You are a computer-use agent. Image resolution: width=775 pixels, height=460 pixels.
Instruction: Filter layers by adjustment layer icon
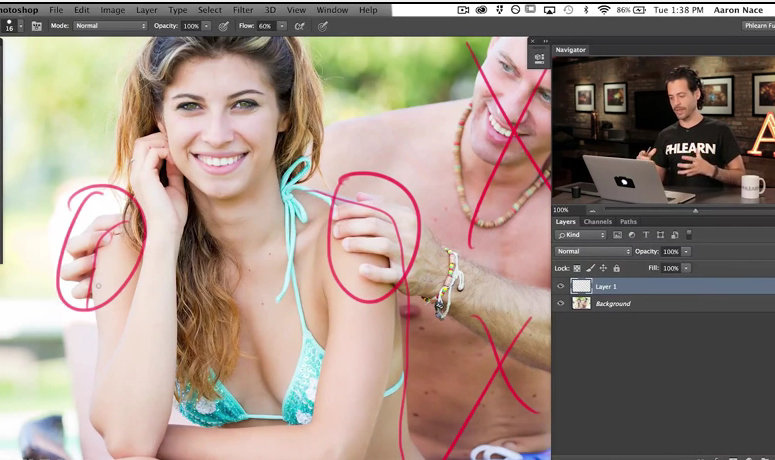pyautogui.click(x=631, y=235)
